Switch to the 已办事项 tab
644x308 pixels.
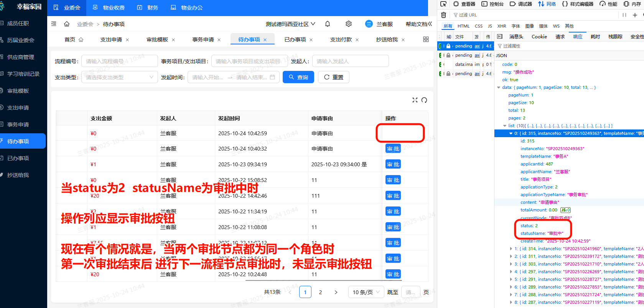coord(295,39)
